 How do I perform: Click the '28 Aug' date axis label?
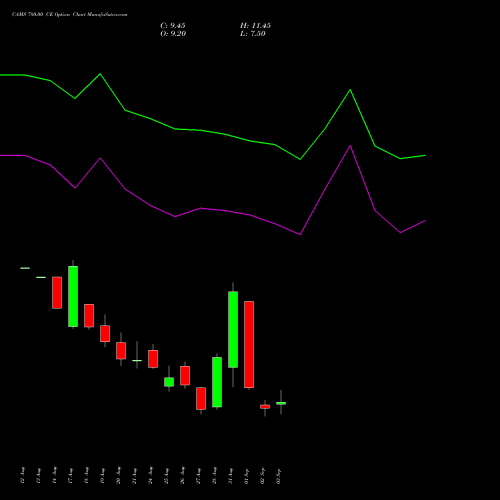point(215,476)
